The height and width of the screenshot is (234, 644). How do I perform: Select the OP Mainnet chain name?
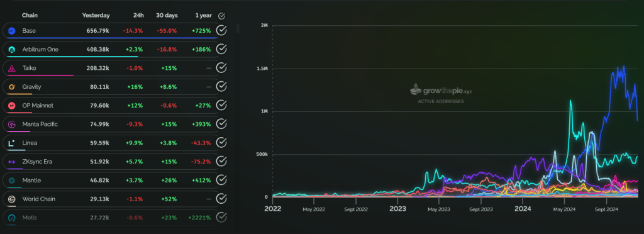pos(38,106)
